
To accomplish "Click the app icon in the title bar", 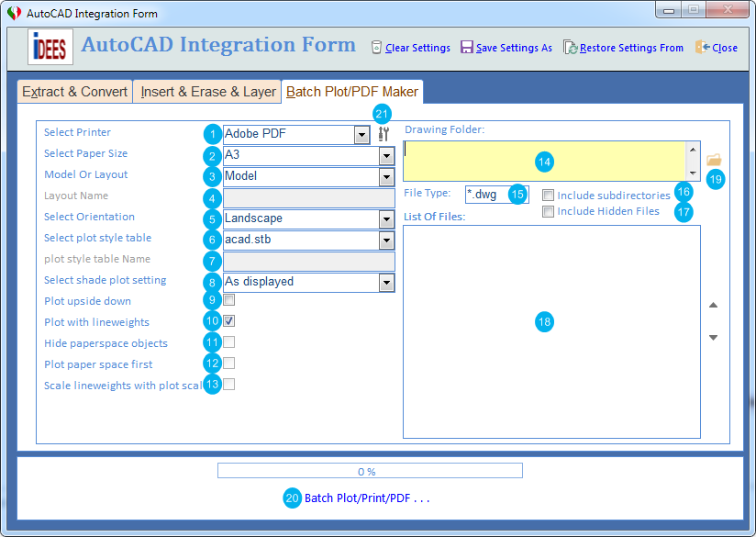I will 14,13.
